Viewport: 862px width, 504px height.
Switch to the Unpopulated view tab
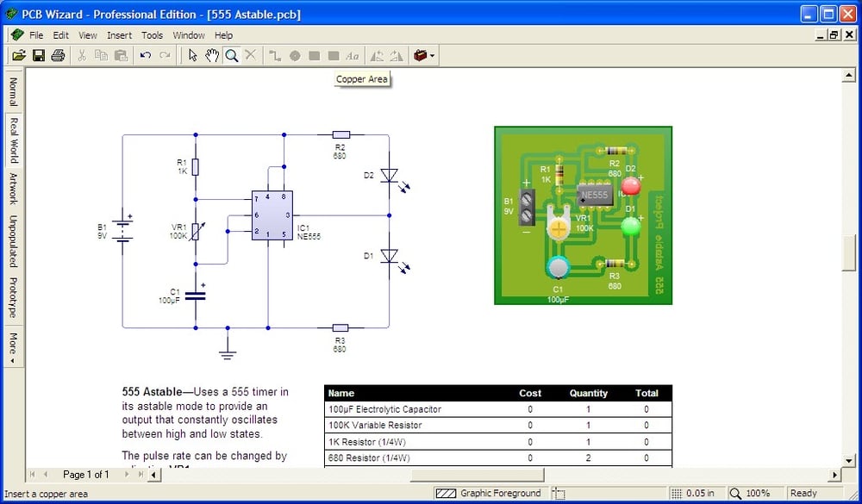(13, 240)
